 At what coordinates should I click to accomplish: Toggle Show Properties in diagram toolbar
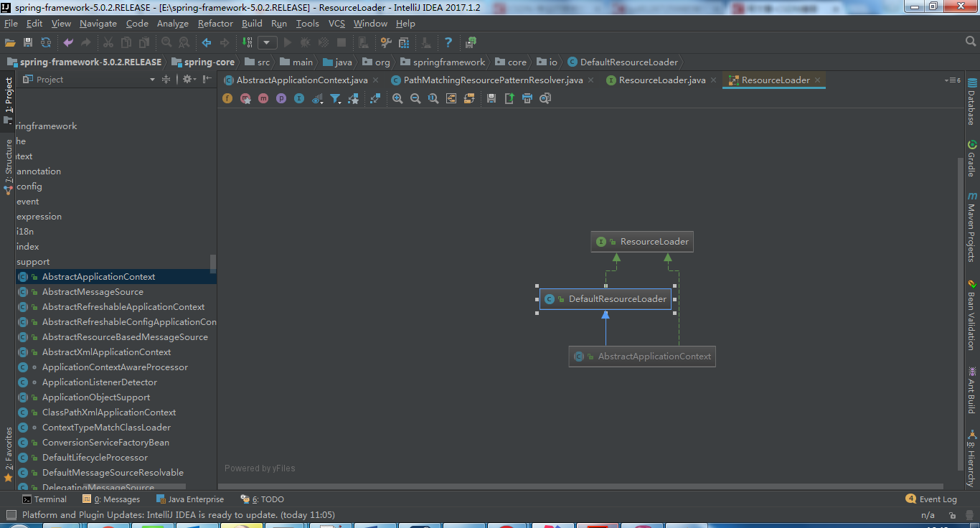[281, 98]
